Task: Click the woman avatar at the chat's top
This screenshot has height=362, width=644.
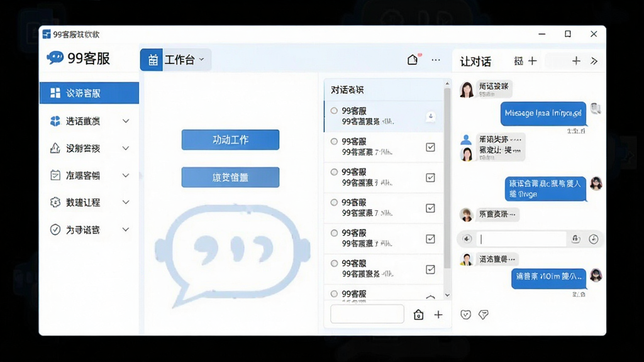Action: [467, 89]
